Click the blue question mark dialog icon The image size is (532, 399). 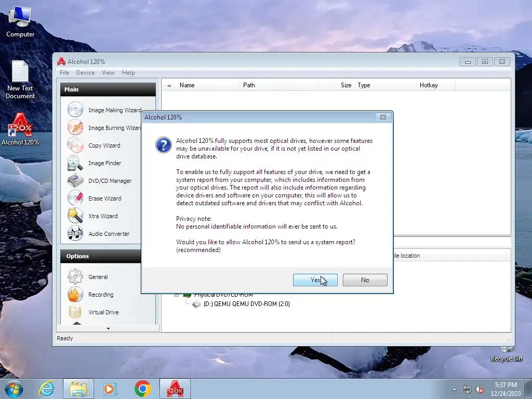164,145
